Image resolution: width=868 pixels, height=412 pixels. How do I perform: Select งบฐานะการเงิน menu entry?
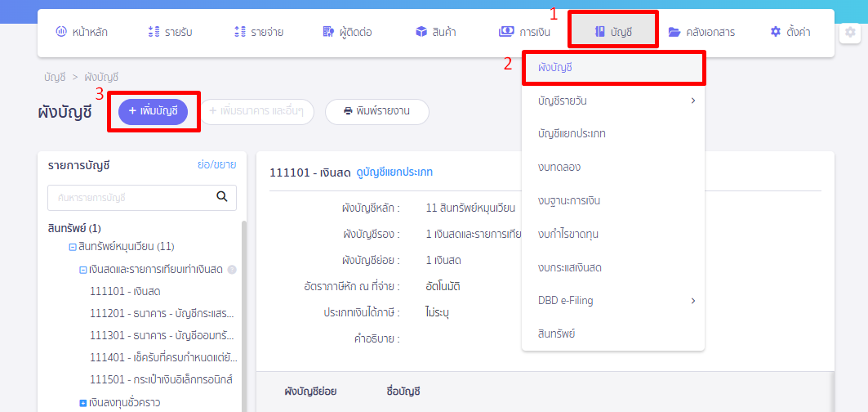tap(613, 201)
